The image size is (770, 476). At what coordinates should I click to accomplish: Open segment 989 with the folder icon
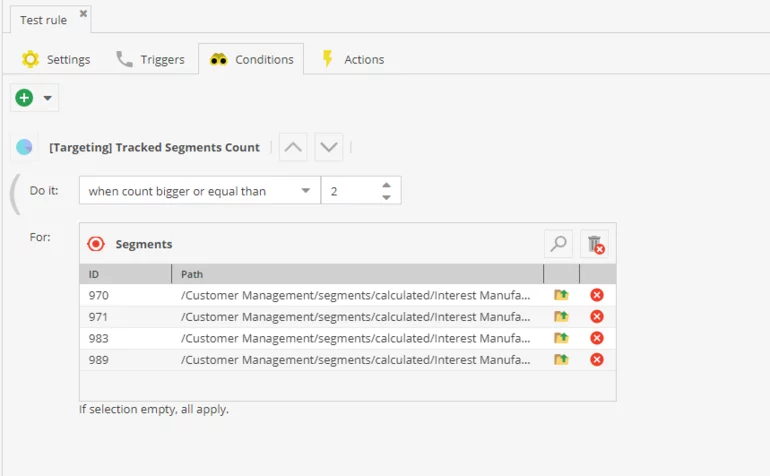(x=561, y=360)
